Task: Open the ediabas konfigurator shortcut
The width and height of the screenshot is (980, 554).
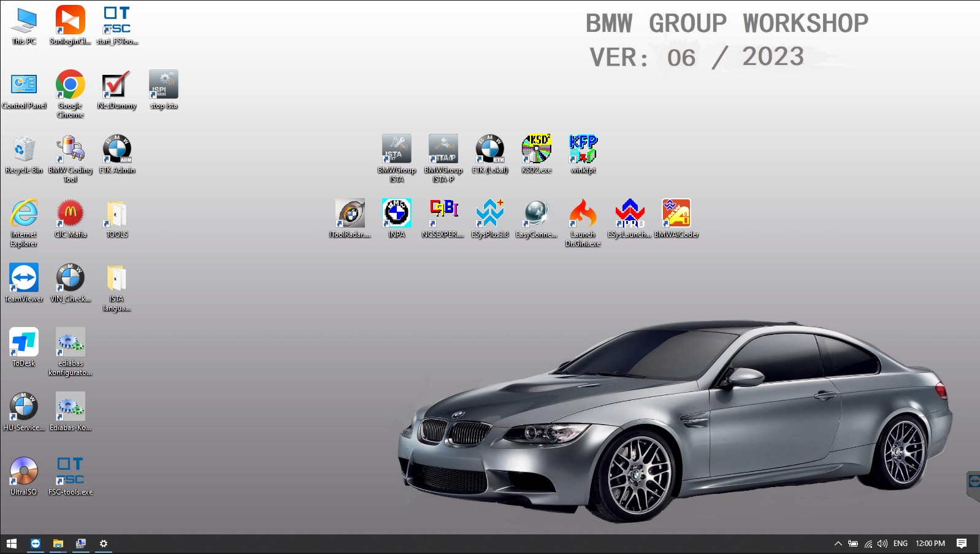Action: 71,352
